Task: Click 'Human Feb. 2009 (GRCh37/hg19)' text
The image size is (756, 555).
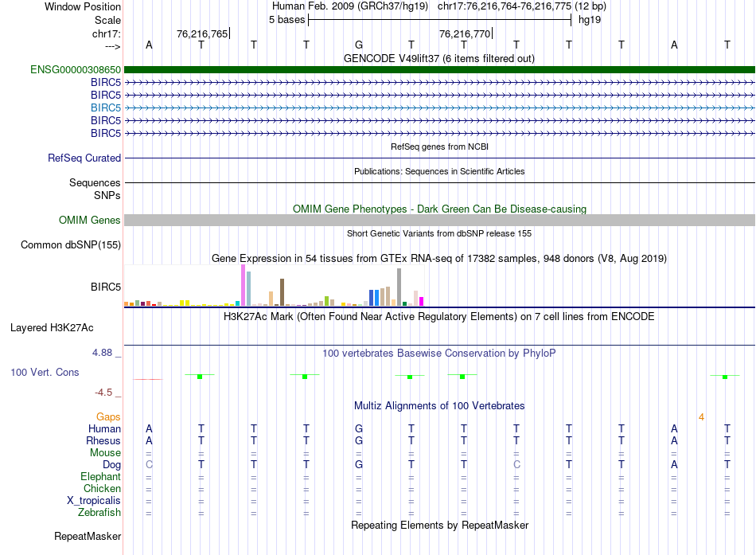Action: (x=350, y=6)
